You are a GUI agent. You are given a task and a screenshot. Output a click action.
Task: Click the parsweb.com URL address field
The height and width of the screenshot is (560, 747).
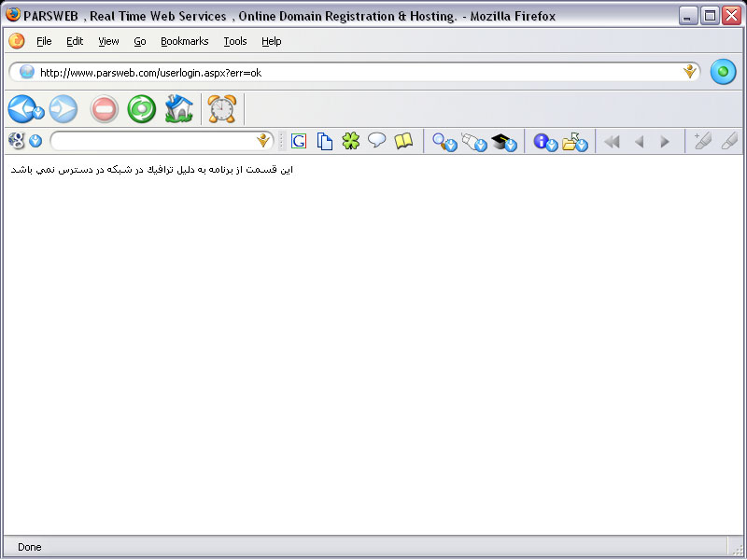point(355,72)
